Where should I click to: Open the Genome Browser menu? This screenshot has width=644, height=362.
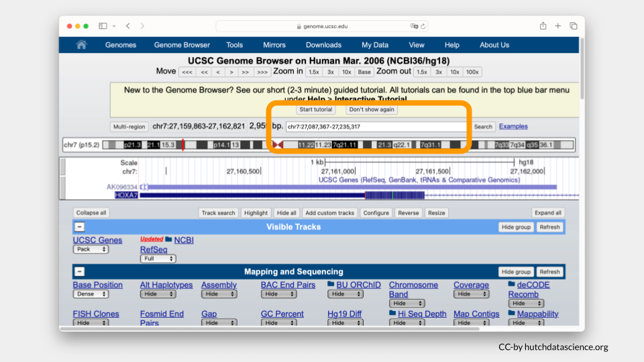[x=182, y=45]
